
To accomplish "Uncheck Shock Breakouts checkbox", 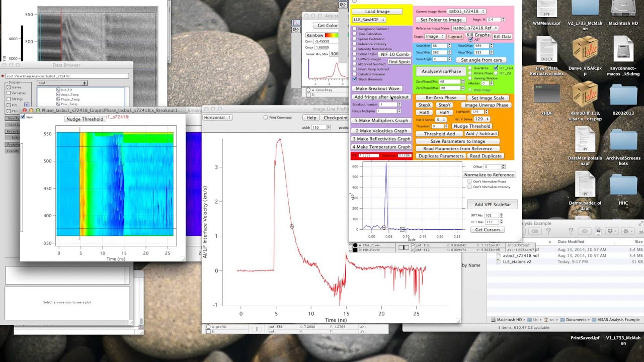I will coord(355,79).
